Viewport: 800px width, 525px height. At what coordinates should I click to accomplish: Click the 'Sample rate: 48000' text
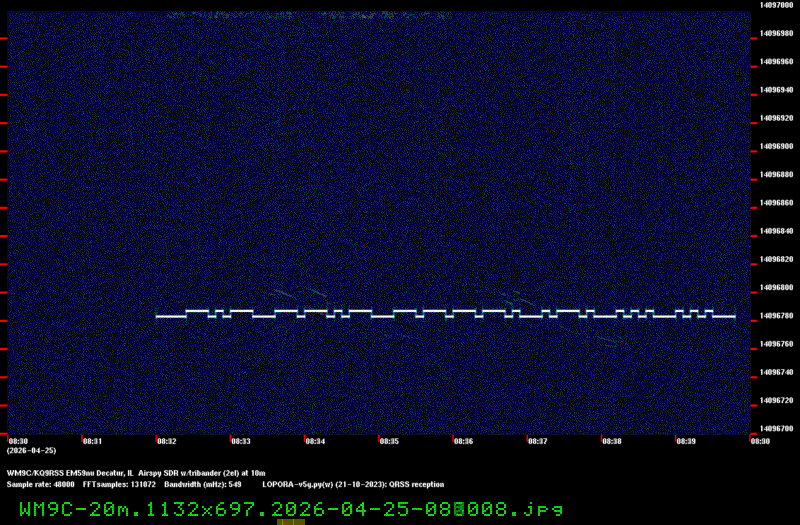pos(40,485)
